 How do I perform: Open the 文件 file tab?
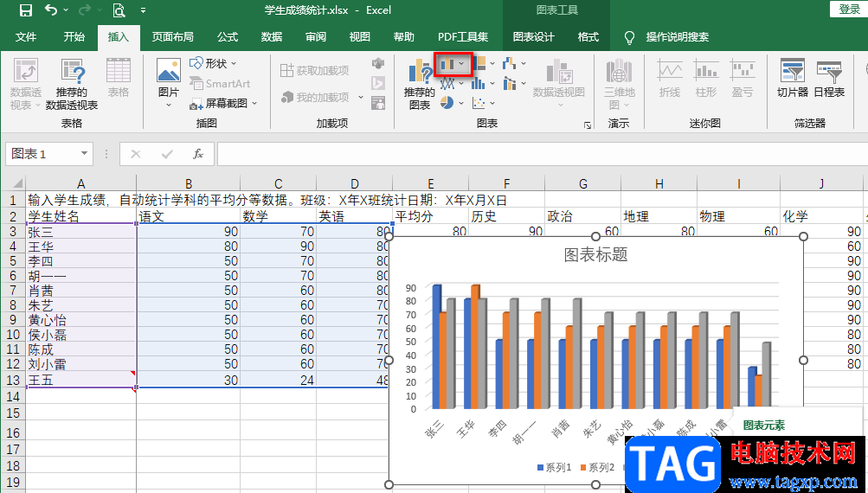click(x=26, y=37)
